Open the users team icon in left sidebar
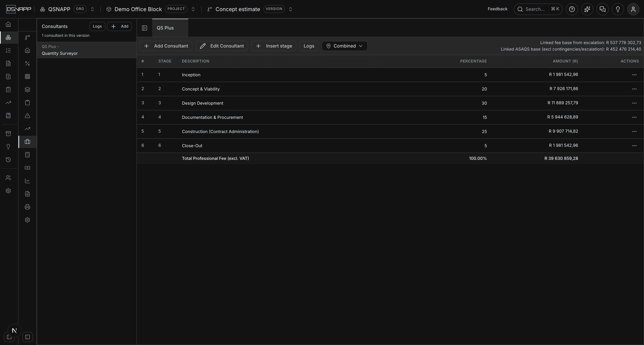 pos(8,178)
